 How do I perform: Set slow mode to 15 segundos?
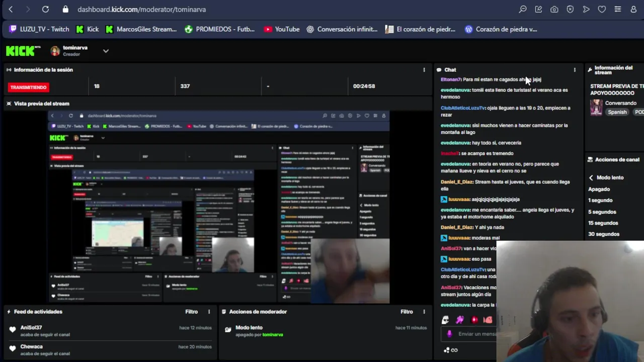tap(603, 223)
